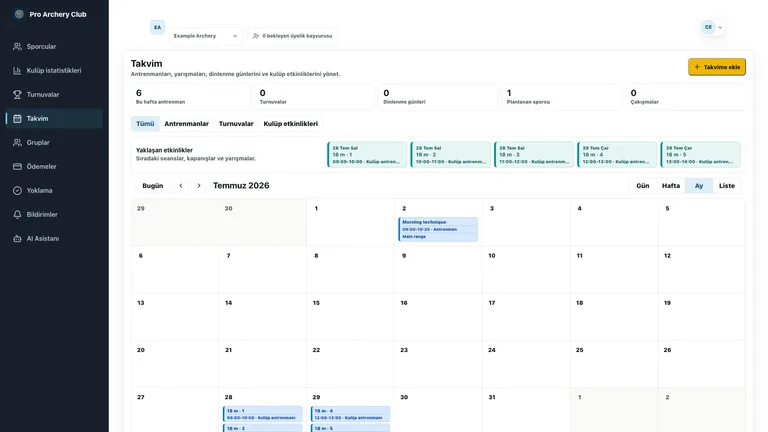
Task: Select the Gün calendar view
Action: (643, 186)
